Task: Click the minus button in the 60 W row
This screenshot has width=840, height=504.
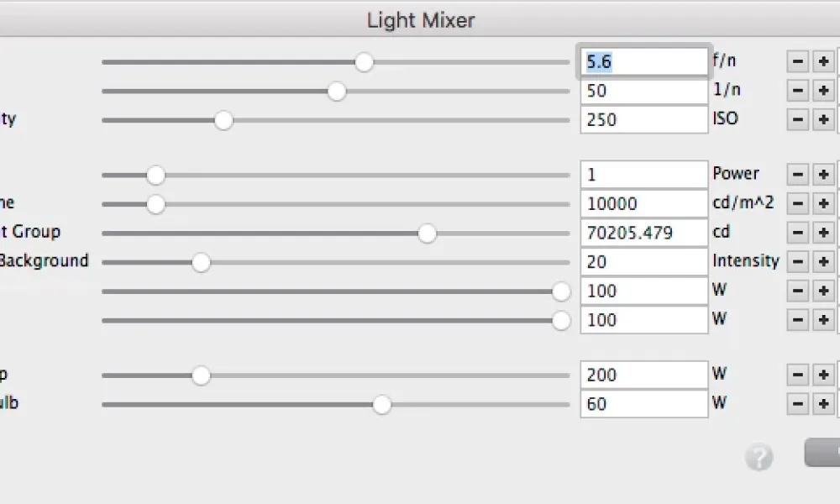Action: [x=798, y=404]
